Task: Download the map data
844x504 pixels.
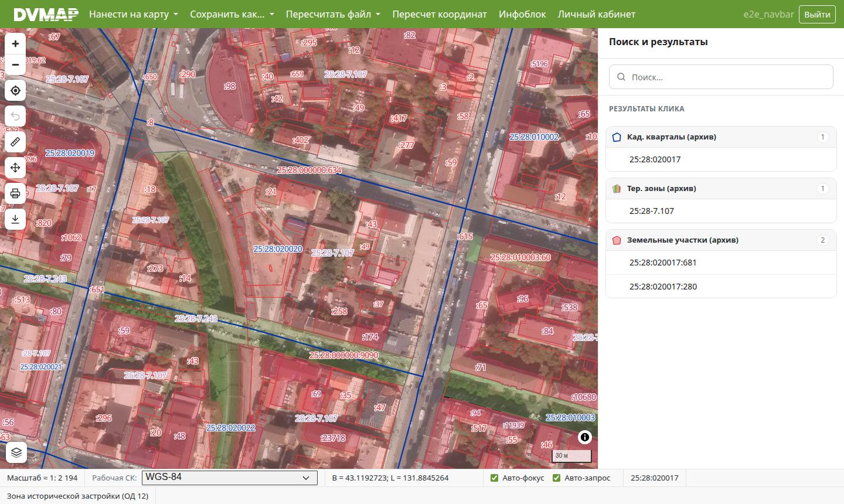Action: click(15, 219)
